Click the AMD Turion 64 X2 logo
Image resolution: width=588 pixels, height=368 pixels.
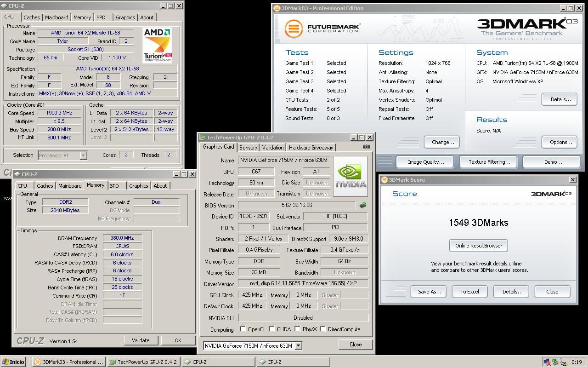point(158,45)
